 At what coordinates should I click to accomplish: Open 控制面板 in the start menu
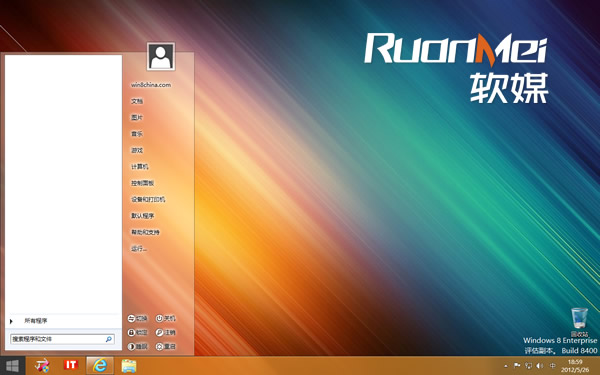click(142, 183)
